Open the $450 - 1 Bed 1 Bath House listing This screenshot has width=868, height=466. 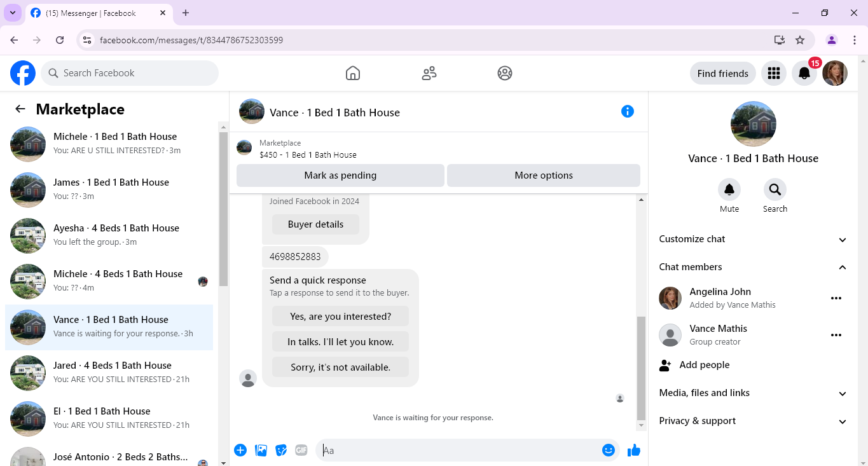tap(308, 154)
